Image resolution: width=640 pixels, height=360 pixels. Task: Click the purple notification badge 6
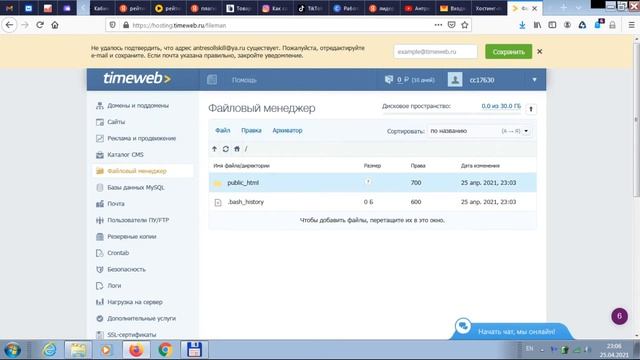[x=619, y=316]
